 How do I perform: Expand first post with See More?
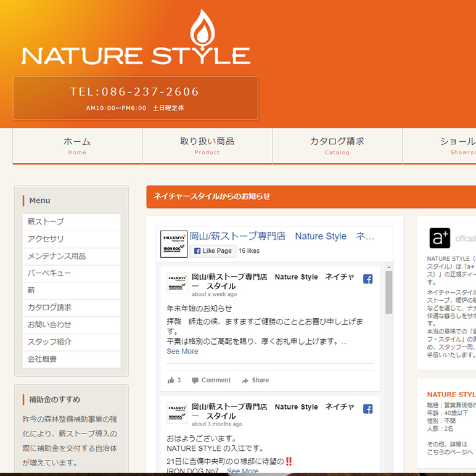(183, 351)
